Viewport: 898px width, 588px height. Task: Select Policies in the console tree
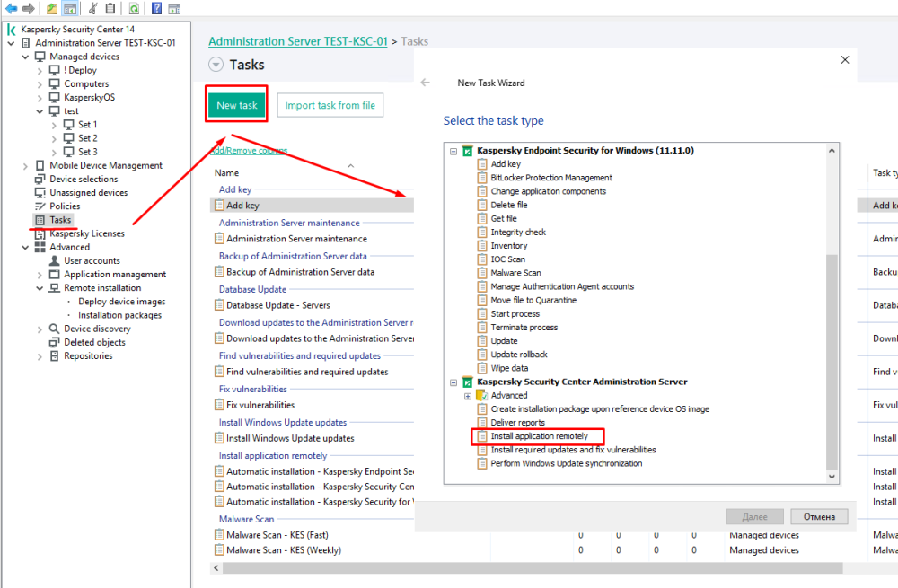click(x=65, y=206)
